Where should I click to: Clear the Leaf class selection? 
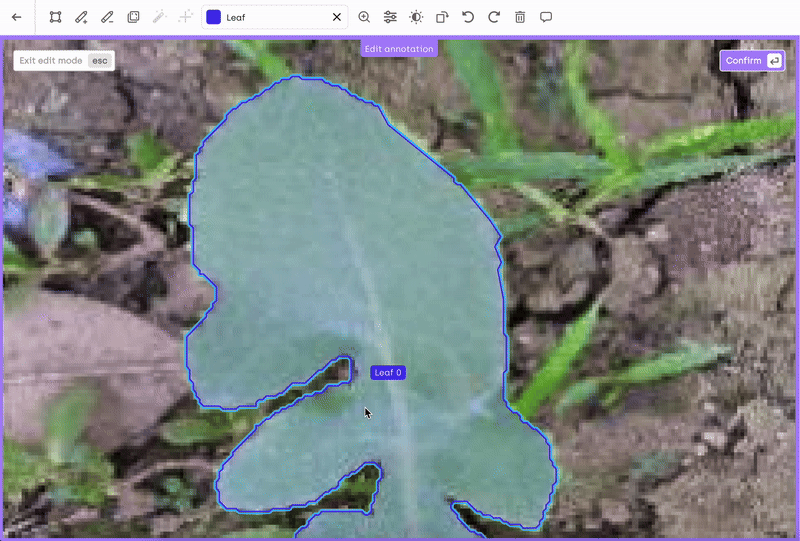click(x=337, y=17)
